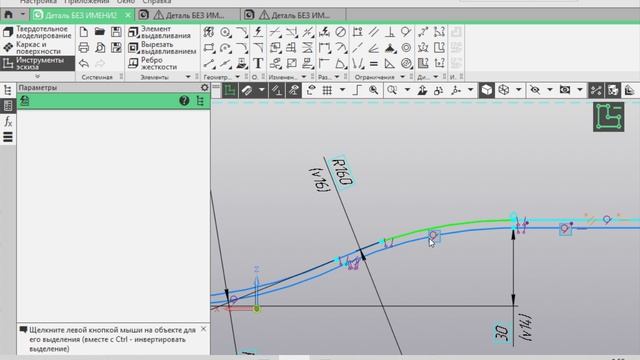
Task: Open grid settings dropdown arrow
Action: pos(342,90)
